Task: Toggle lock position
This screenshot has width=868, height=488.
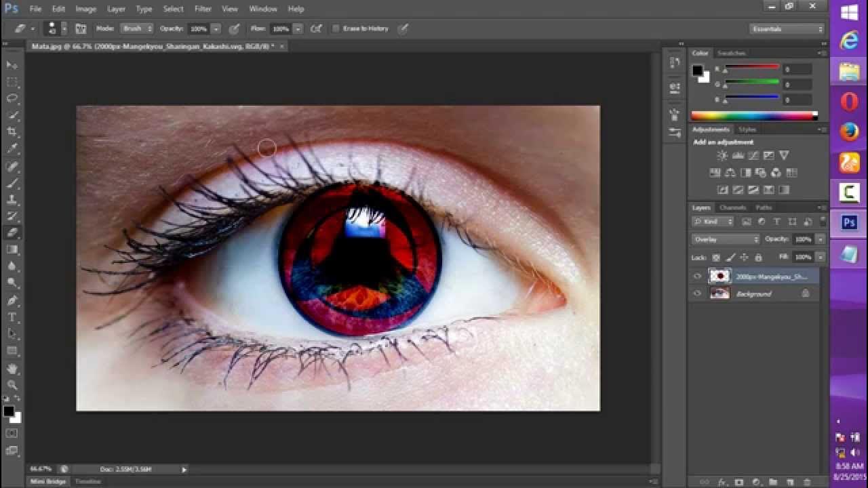Action: point(745,258)
